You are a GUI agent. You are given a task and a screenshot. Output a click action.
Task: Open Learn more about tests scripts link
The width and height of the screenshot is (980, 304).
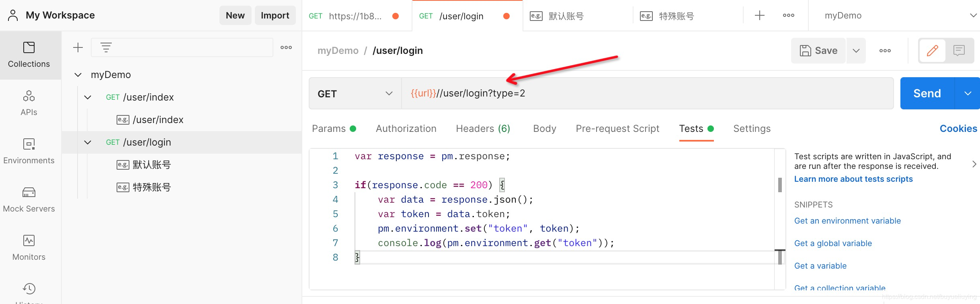853,179
